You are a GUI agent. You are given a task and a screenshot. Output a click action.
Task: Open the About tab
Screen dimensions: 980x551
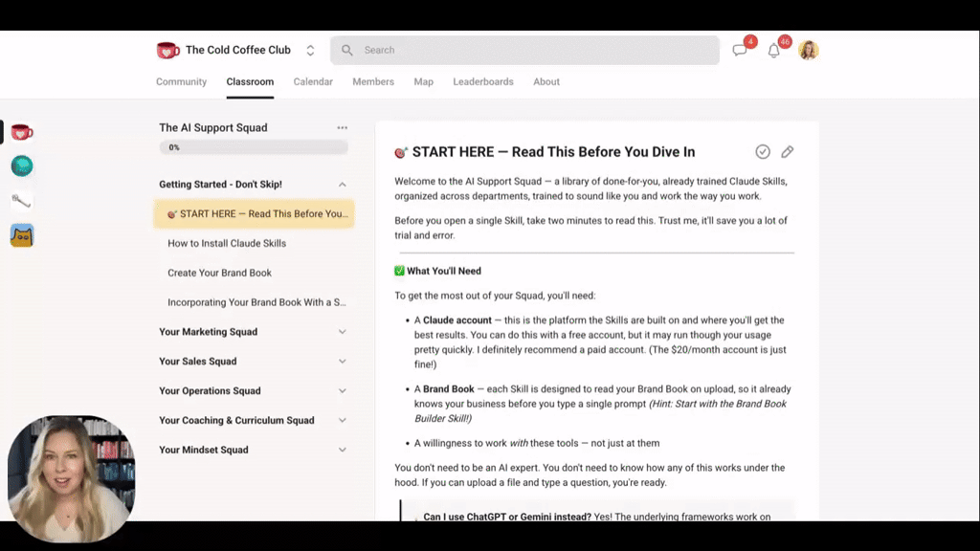point(546,82)
